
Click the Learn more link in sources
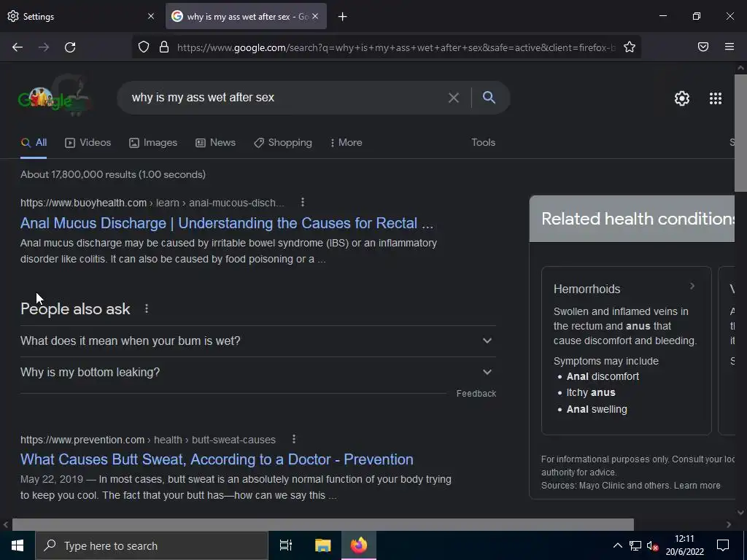[697, 485]
